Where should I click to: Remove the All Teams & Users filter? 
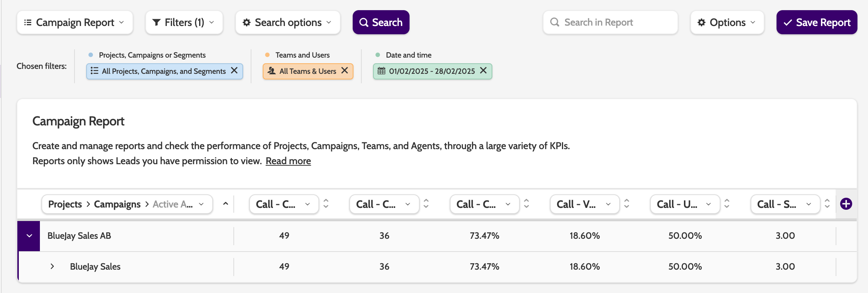(344, 70)
